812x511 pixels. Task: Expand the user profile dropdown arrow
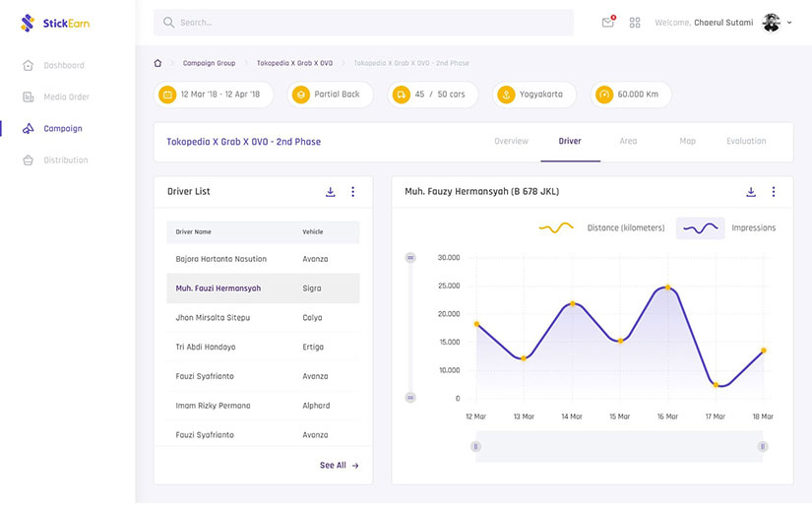[x=789, y=23]
